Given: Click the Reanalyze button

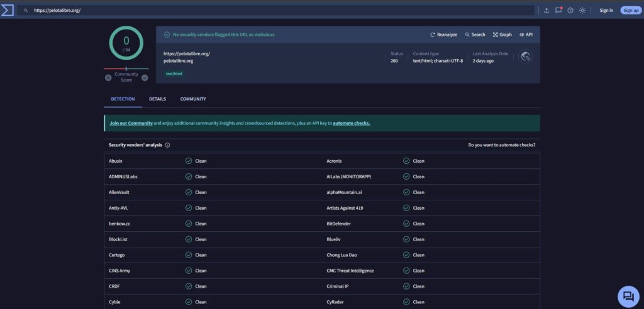Looking at the screenshot, I should click(x=443, y=35).
